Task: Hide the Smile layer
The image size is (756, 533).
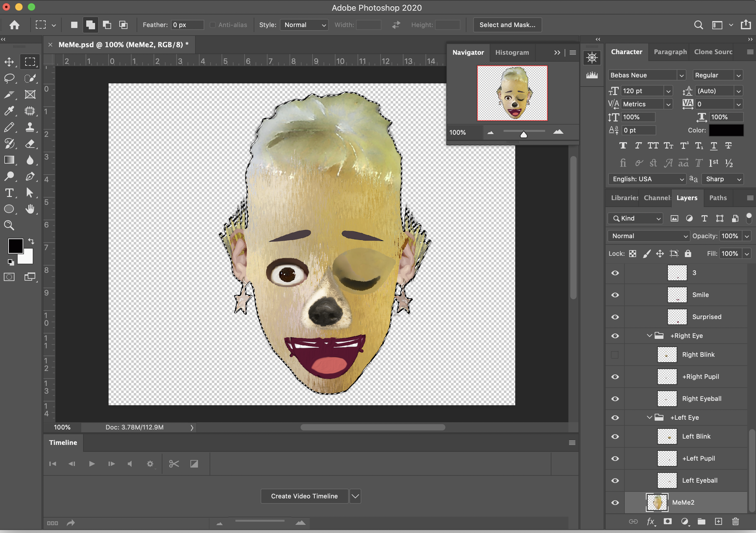Action: (615, 295)
